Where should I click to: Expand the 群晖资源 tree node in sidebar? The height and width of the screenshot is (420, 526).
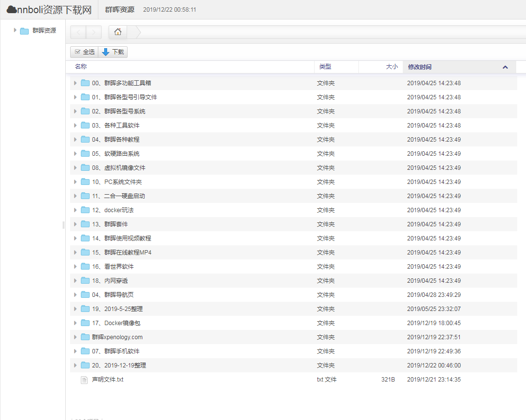(x=15, y=30)
